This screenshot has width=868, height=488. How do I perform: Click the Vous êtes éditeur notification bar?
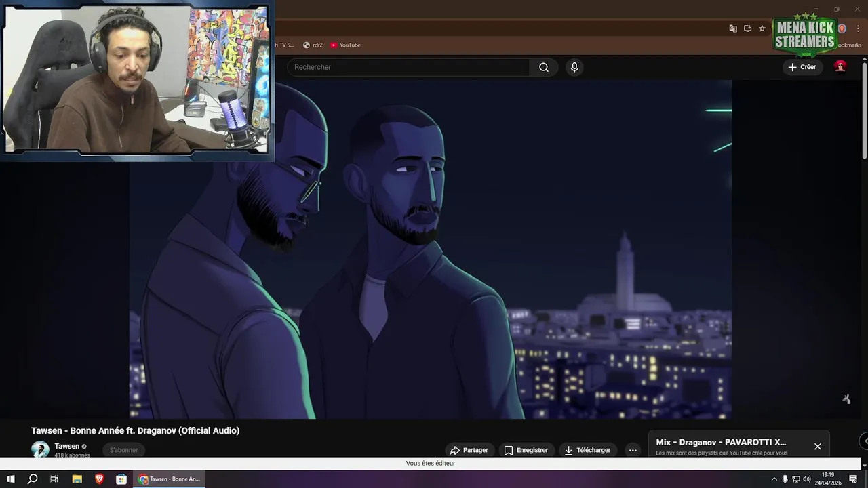[x=431, y=463]
